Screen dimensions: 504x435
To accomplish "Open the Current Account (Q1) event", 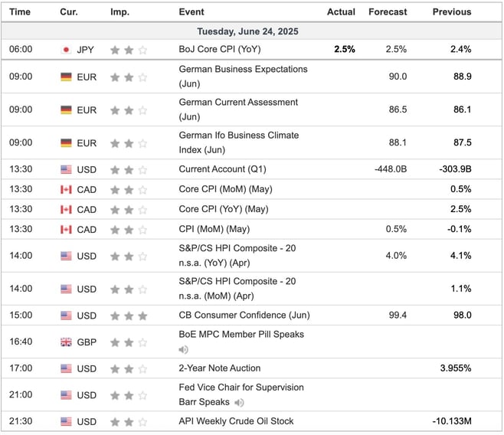I will click(x=222, y=169).
